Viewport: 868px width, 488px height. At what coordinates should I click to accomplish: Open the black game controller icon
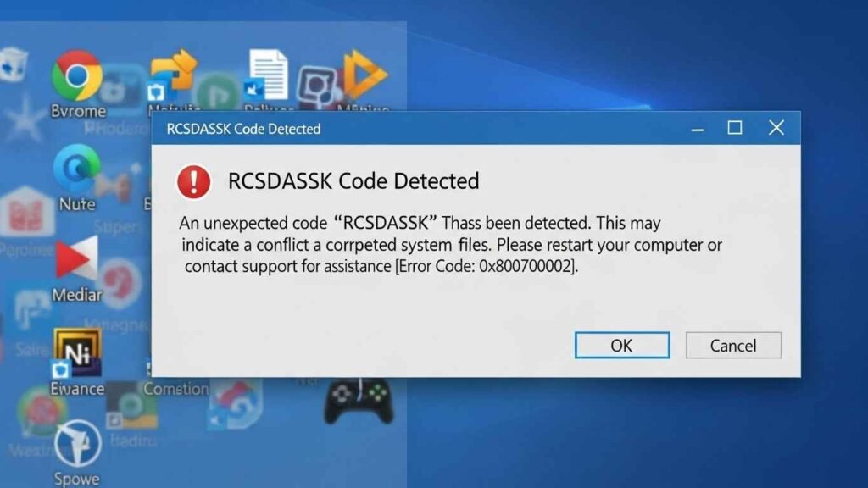point(359,402)
